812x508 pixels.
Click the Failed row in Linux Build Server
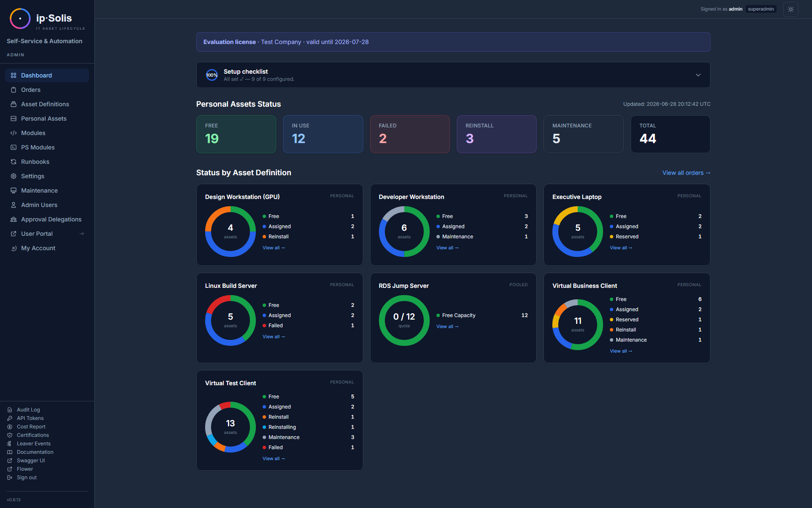coord(308,326)
